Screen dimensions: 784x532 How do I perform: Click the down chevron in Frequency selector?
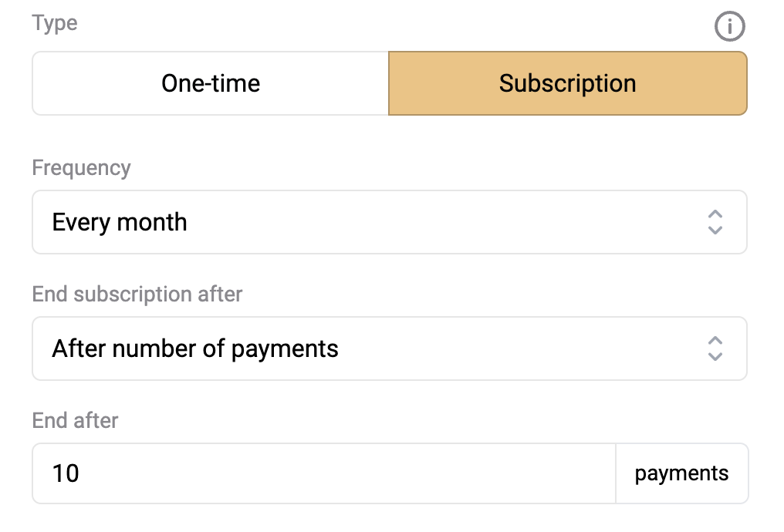coord(715,230)
